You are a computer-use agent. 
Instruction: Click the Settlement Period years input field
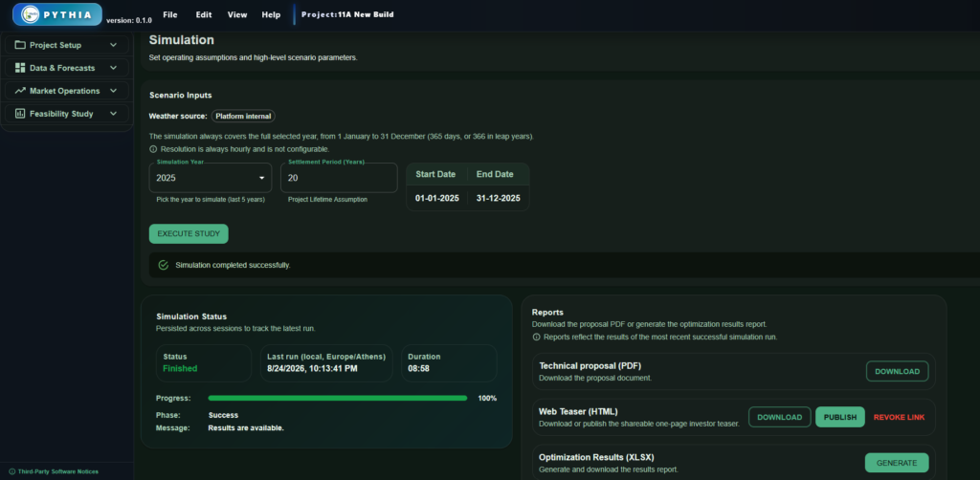coord(339,178)
